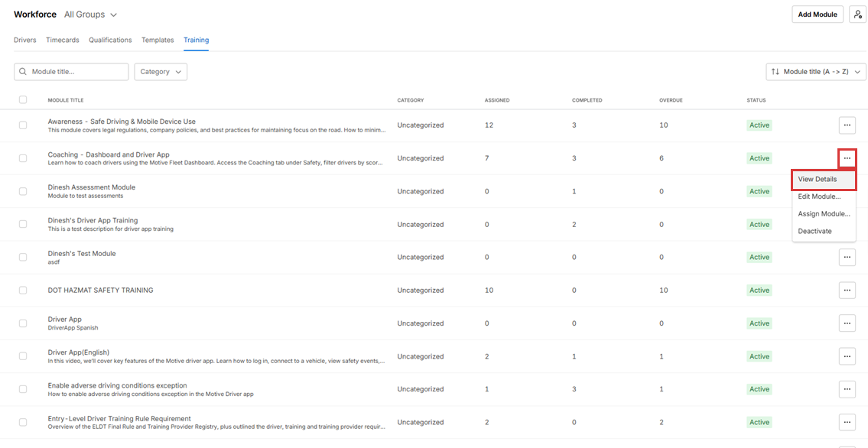Click the ellipsis button on the Driver App(English) row
Image resolution: width=868 pixels, height=448 pixels.
pos(847,356)
